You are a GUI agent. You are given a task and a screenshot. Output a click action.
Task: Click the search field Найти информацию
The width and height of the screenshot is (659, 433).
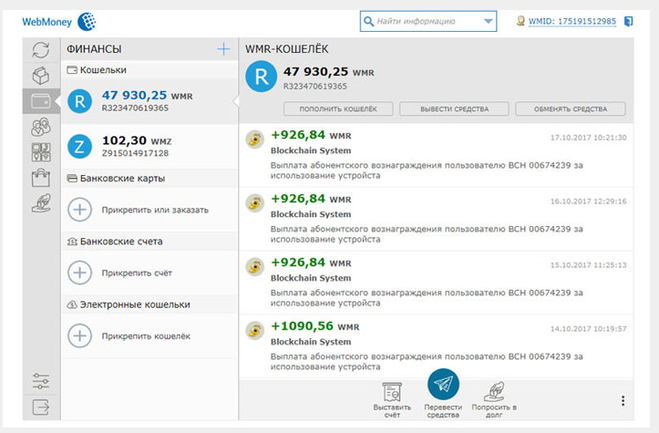[x=428, y=21]
